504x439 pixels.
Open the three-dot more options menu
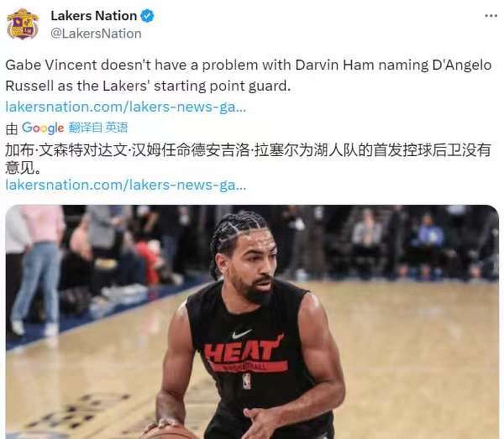[491, 16]
